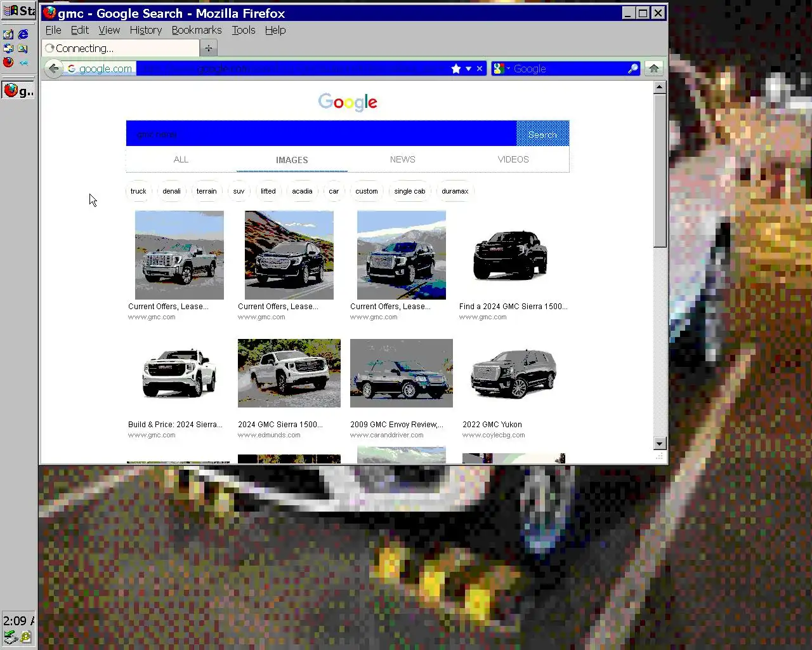Click the 2:09 taskbar clock

pos(18,621)
